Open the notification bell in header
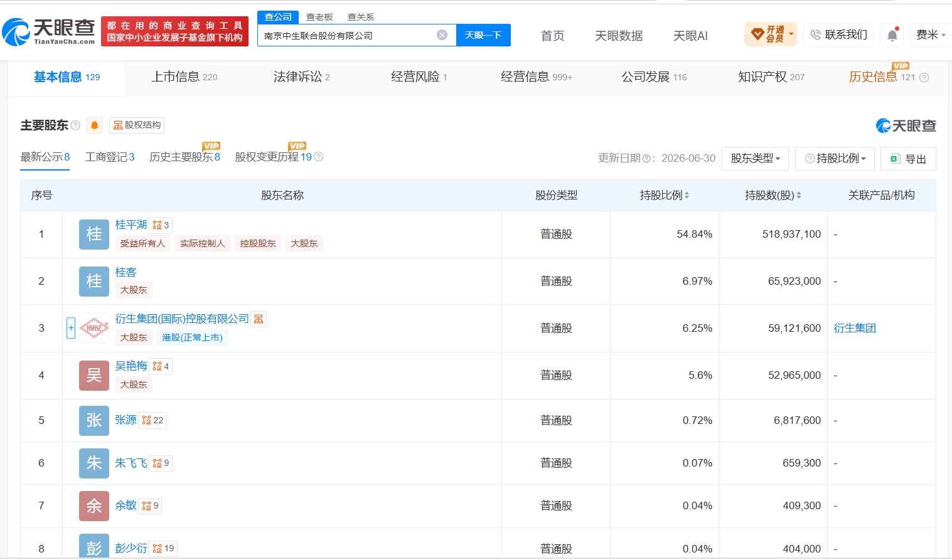Screen dimensions: 952x560 click(892, 35)
